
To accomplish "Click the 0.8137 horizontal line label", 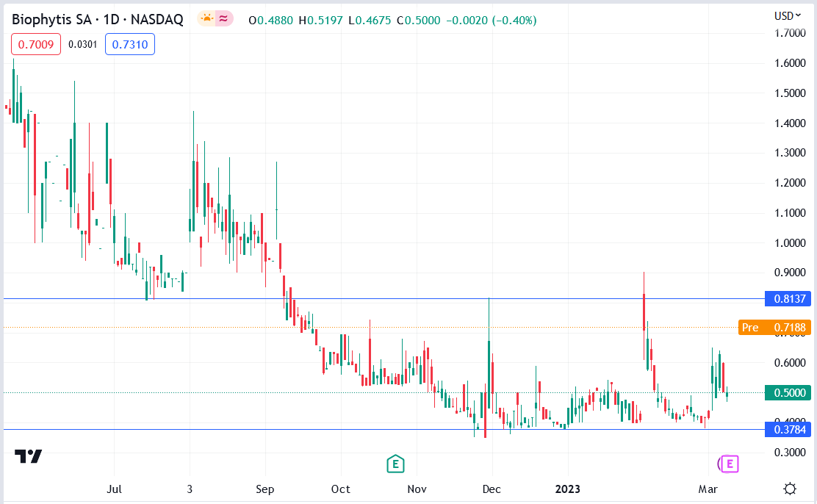I will tap(788, 298).
